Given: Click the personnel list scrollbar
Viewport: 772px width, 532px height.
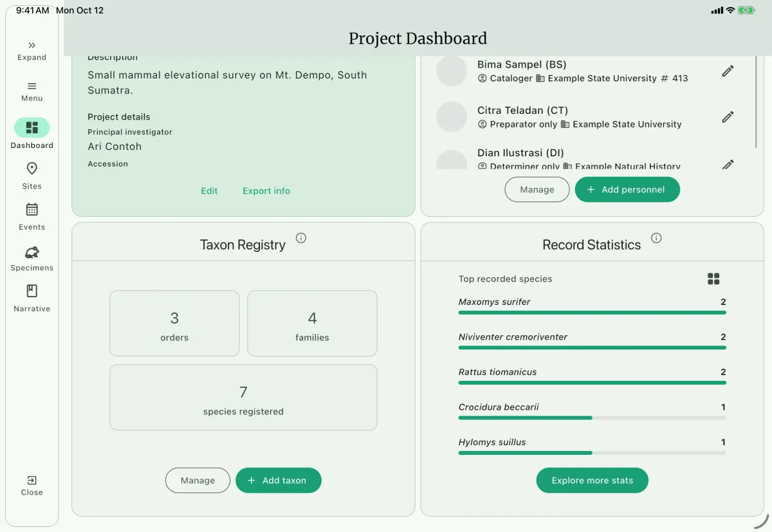Looking at the screenshot, I should point(757,103).
